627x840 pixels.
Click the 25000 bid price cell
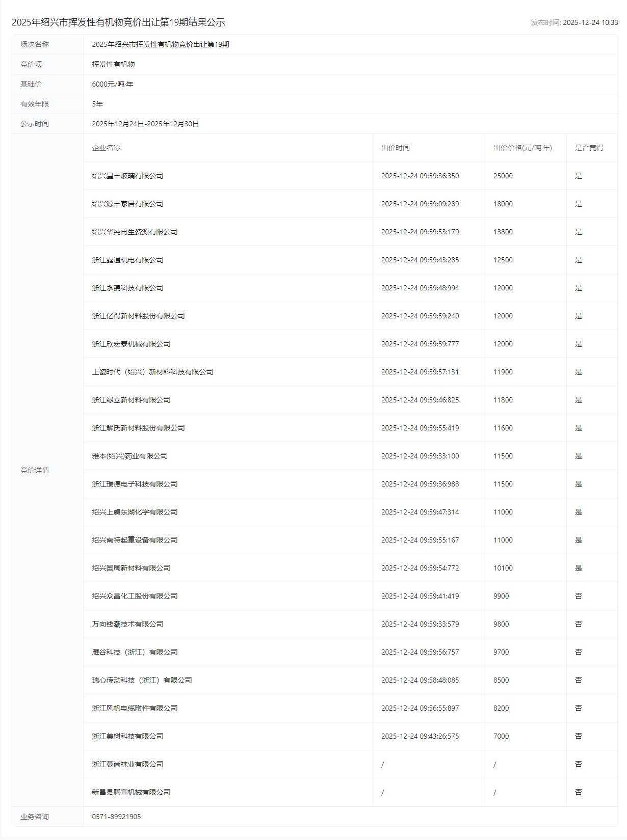click(x=503, y=176)
